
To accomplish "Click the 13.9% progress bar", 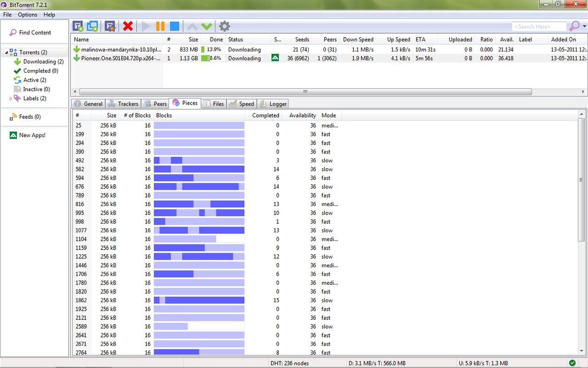I will coord(212,50).
